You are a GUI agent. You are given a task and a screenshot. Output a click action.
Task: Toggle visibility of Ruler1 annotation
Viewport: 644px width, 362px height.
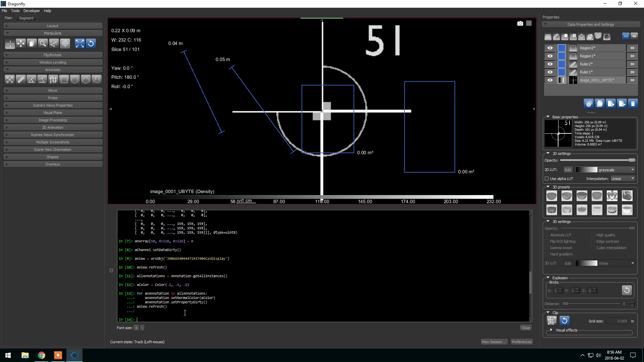click(x=550, y=72)
